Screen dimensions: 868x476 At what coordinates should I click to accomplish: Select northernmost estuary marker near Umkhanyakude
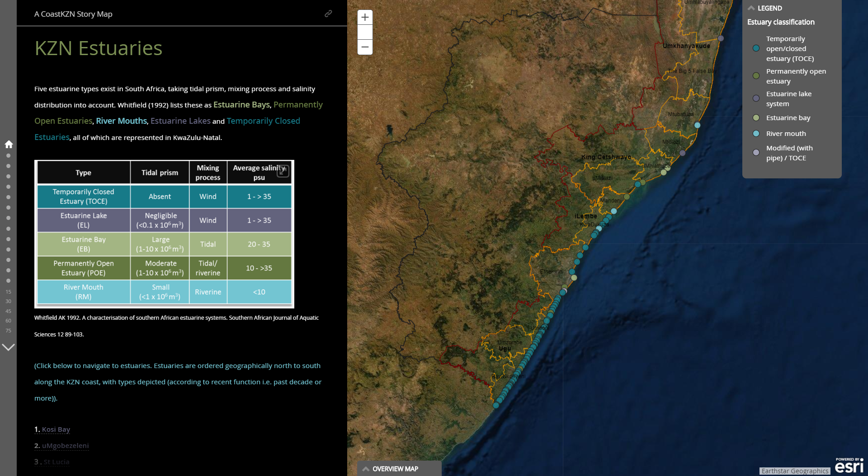pyautogui.click(x=721, y=38)
